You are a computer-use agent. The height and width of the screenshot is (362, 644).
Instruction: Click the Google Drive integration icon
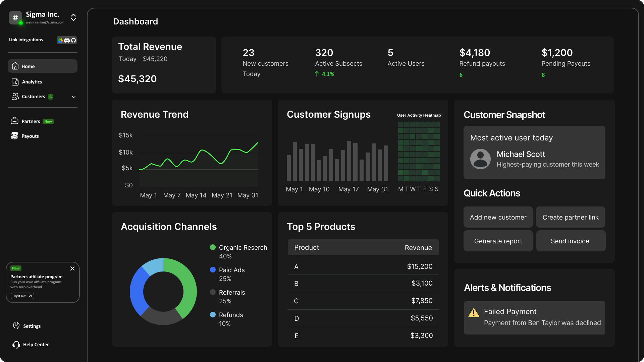(61, 40)
